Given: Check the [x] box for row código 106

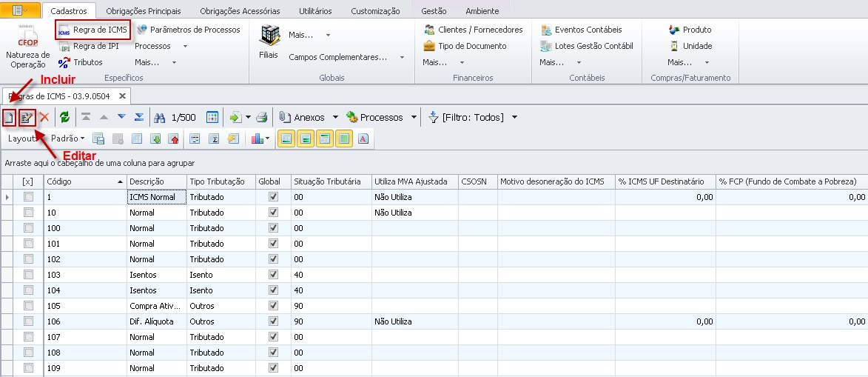Looking at the screenshot, I should tap(28, 321).
